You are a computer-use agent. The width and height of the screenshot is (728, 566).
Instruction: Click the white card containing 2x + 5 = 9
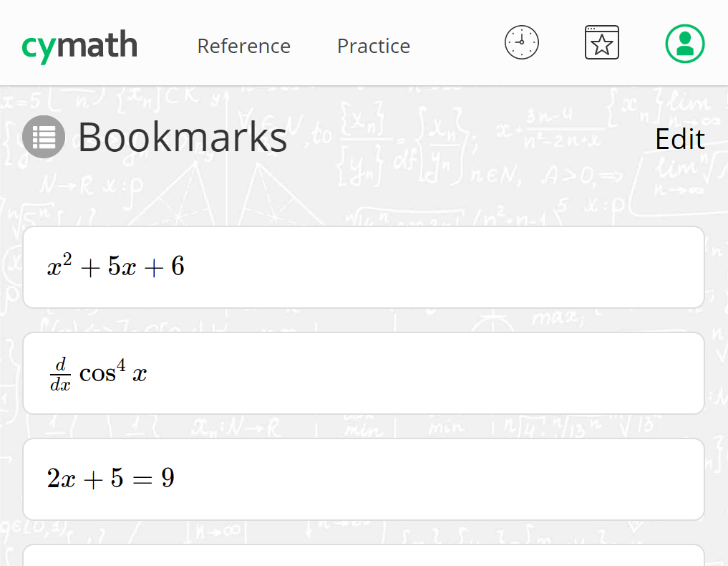(363, 479)
